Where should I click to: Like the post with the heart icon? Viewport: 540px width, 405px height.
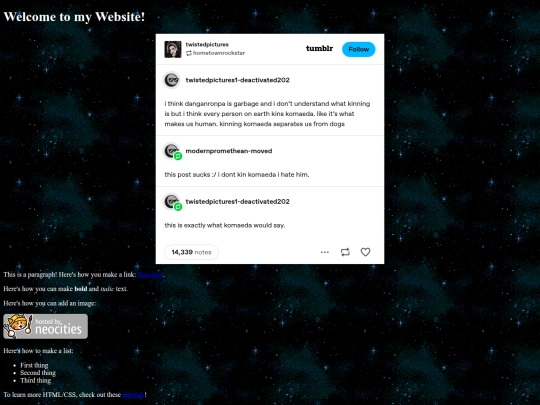point(365,252)
